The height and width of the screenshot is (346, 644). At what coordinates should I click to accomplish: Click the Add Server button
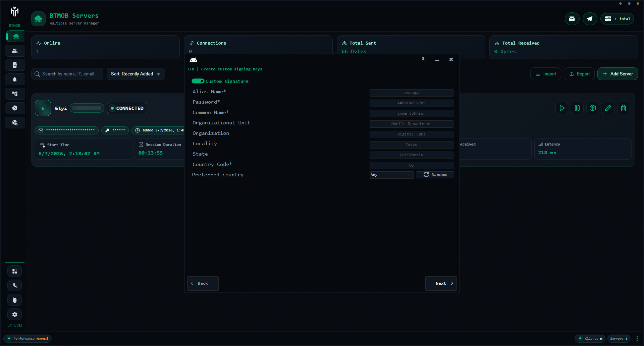[618, 74]
